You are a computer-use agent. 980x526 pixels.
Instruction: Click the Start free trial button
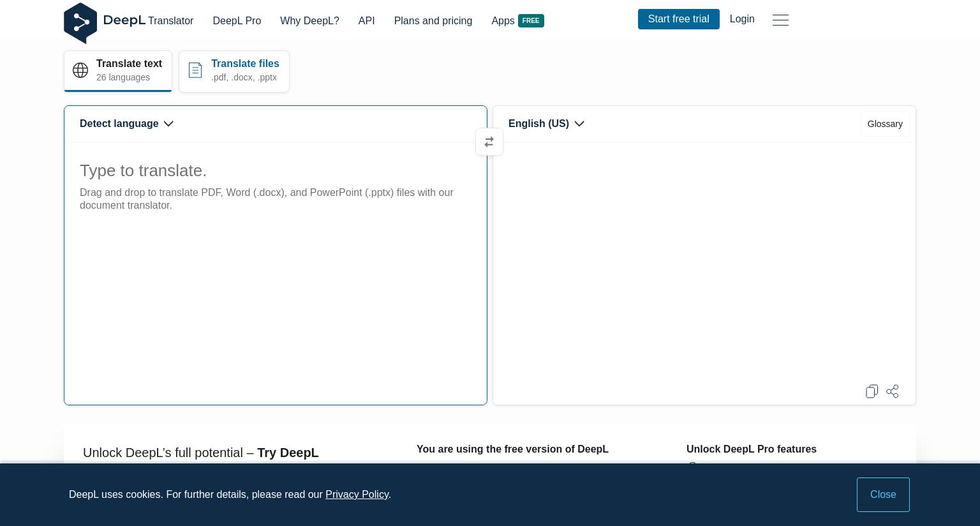[679, 19]
